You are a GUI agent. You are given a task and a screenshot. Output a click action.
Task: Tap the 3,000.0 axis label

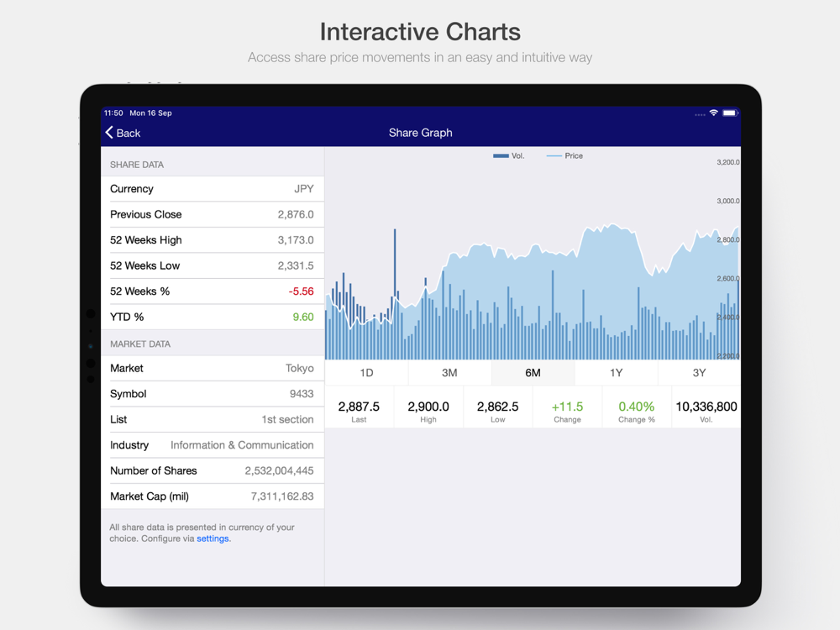tap(728, 201)
